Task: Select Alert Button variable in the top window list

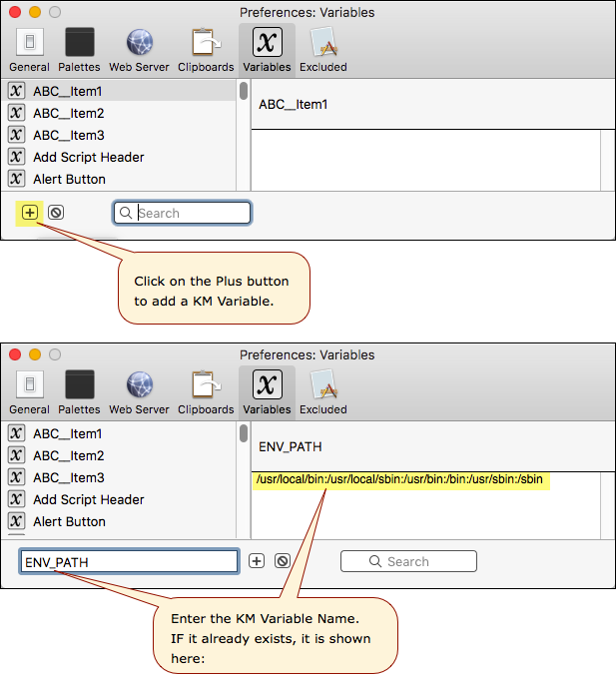Action: click(119, 180)
